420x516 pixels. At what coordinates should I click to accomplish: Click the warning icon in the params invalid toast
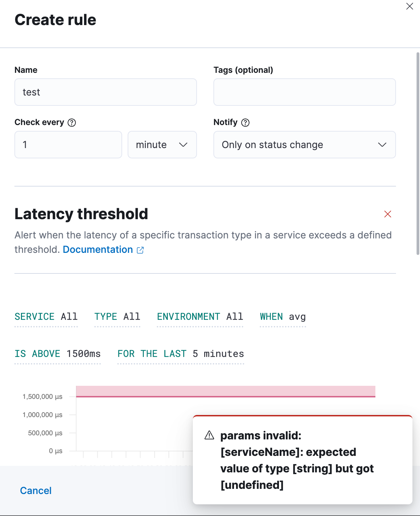(x=209, y=435)
